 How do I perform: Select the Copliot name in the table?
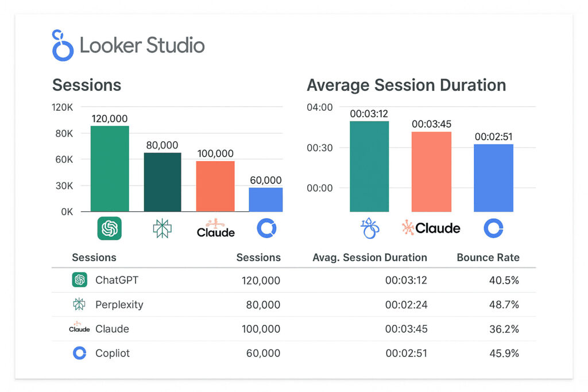tap(113, 353)
